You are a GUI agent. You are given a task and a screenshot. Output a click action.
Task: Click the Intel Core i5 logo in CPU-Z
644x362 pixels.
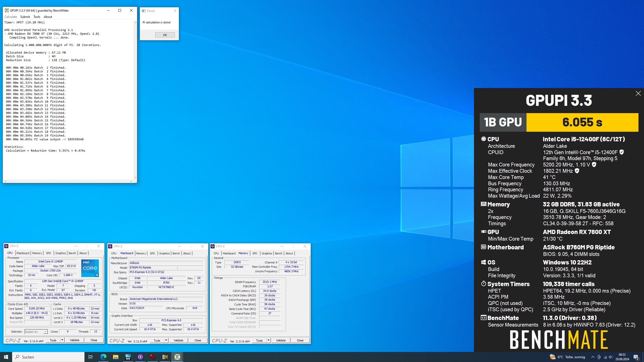click(90, 268)
